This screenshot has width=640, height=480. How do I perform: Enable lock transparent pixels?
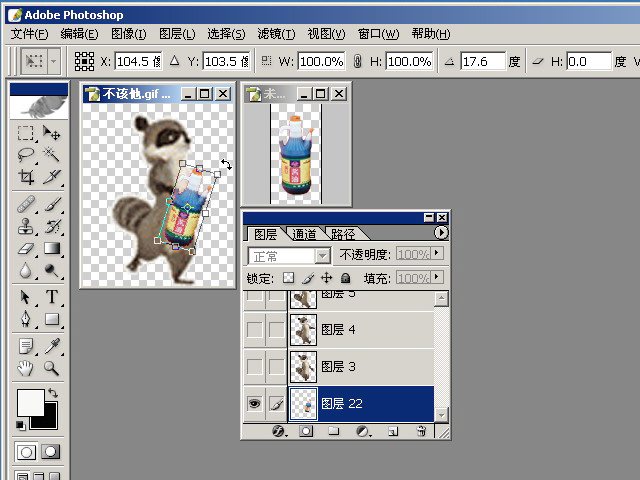click(289, 278)
